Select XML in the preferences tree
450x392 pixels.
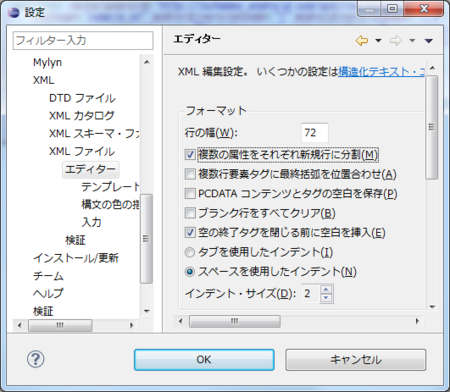click(43, 80)
